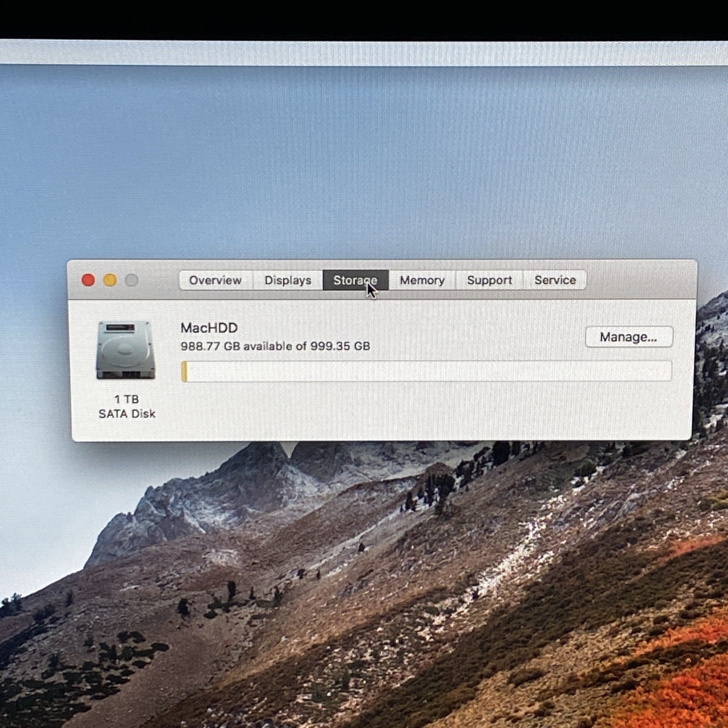Open the Support tab
728x728 pixels.
[488, 280]
